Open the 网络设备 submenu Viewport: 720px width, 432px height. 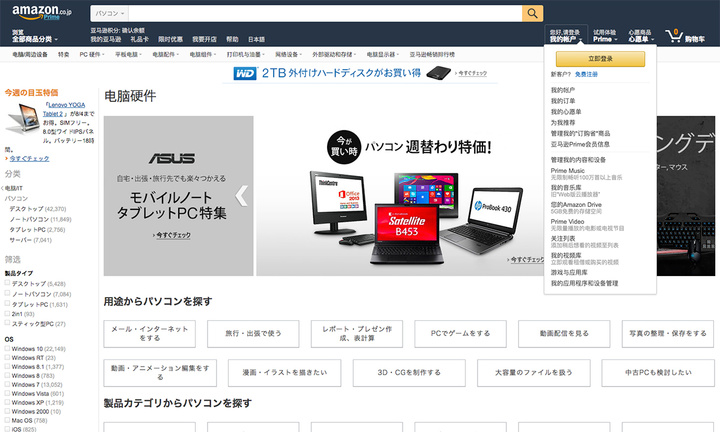(288, 54)
